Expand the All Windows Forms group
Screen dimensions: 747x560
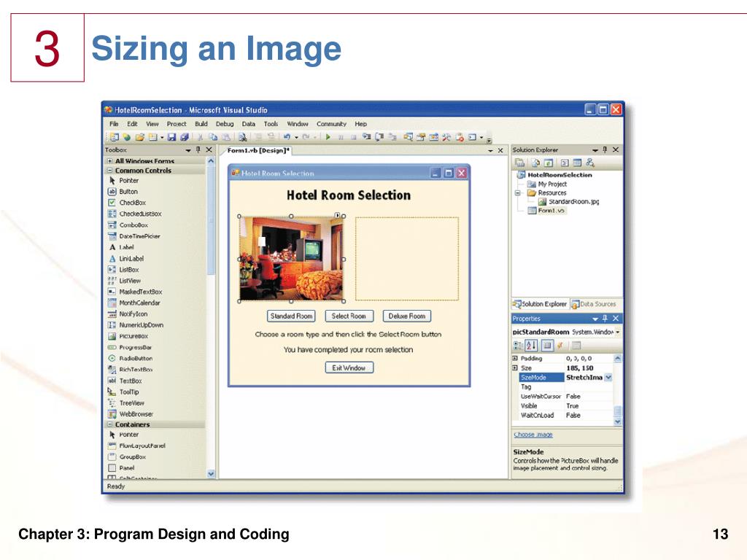click(109, 161)
